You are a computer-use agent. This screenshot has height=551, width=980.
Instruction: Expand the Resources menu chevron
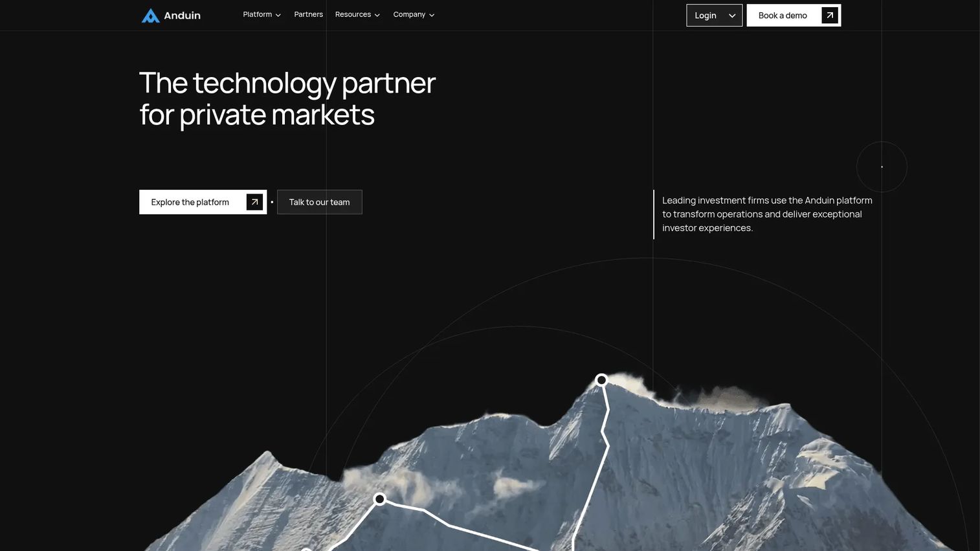tap(377, 15)
